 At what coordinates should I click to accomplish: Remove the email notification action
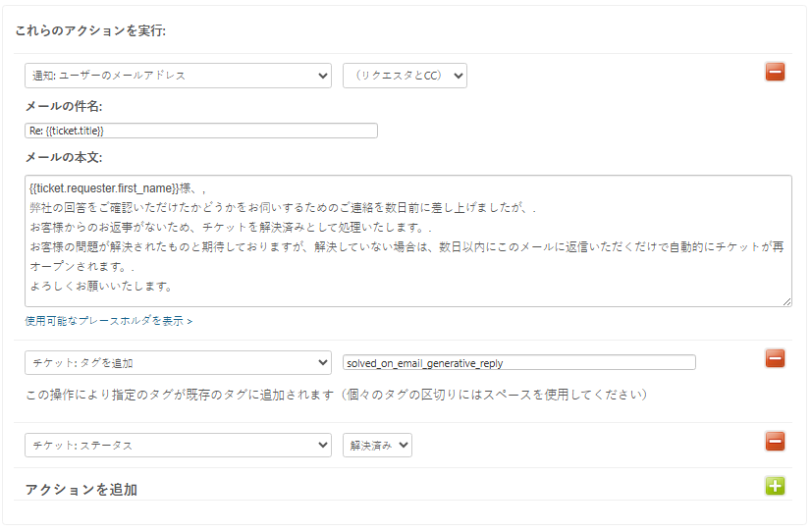[x=774, y=72]
